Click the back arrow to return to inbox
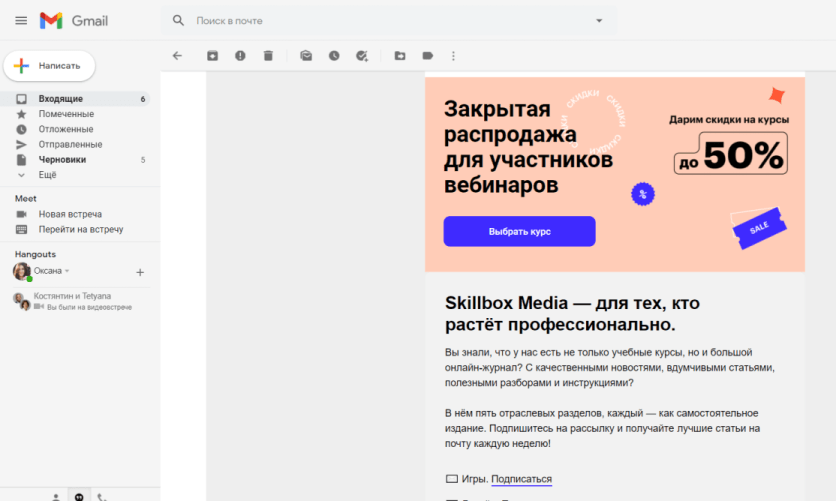The height and width of the screenshot is (501, 836). pyautogui.click(x=177, y=56)
